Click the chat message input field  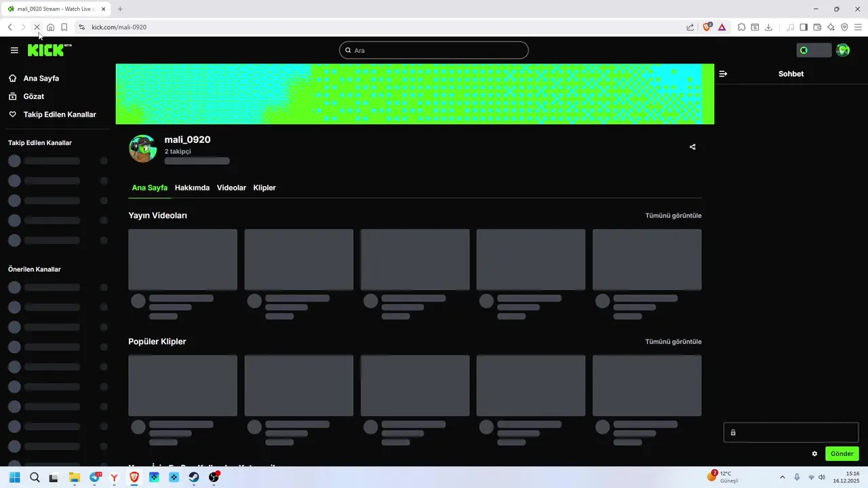pos(791,432)
